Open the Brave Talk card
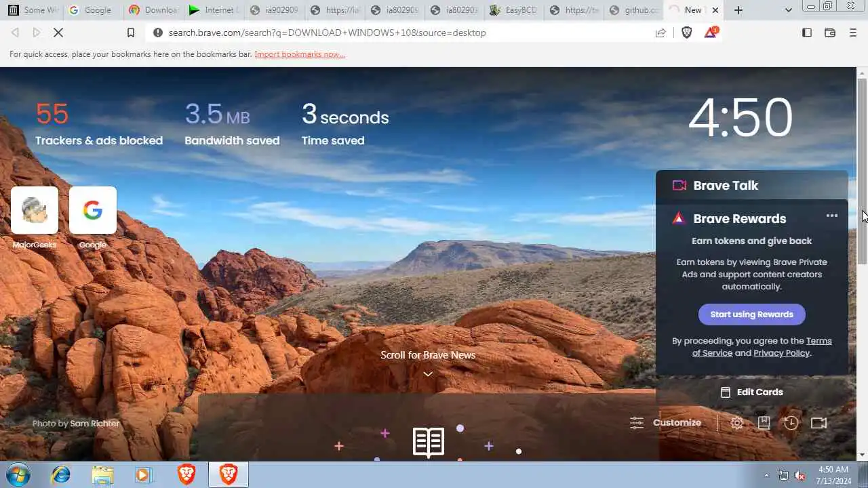The height and width of the screenshot is (488, 868). pyautogui.click(x=752, y=185)
